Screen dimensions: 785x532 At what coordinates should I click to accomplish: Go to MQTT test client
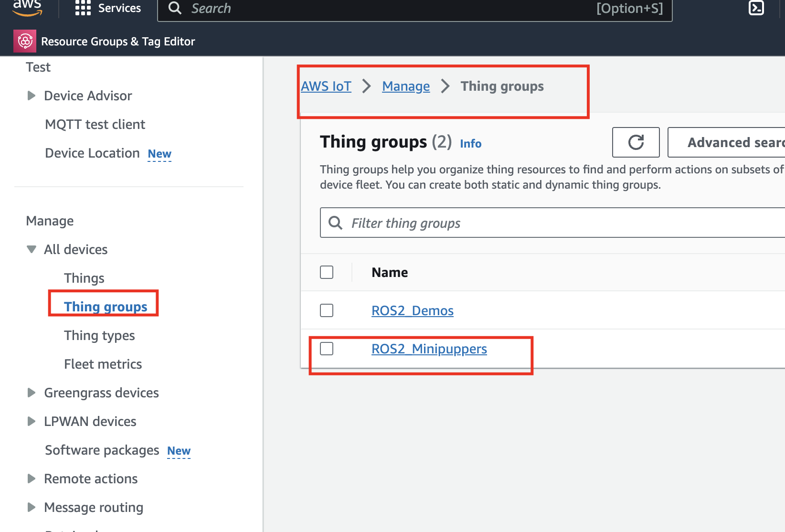point(95,124)
